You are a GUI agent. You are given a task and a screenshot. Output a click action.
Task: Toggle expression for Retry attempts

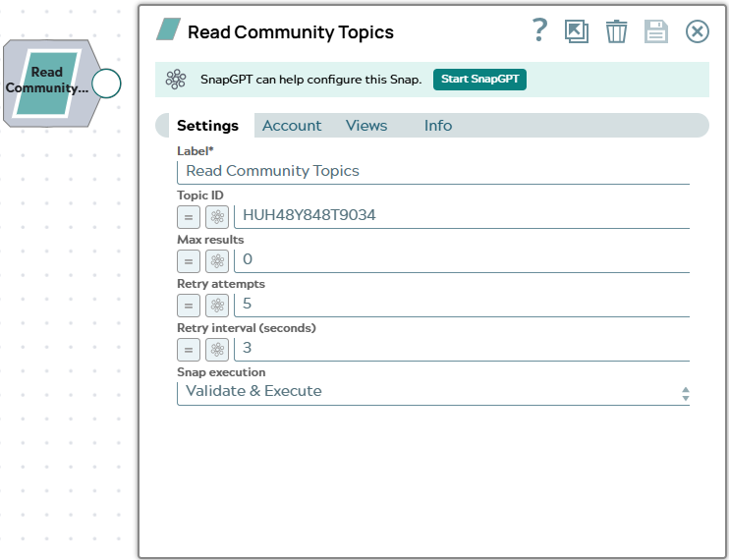point(189,306)
